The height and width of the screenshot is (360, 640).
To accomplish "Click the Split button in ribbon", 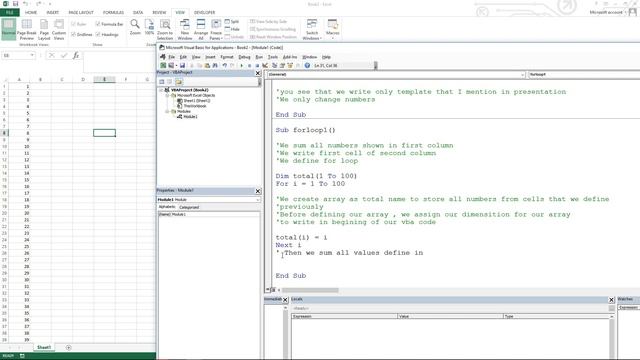I will 232,22.
